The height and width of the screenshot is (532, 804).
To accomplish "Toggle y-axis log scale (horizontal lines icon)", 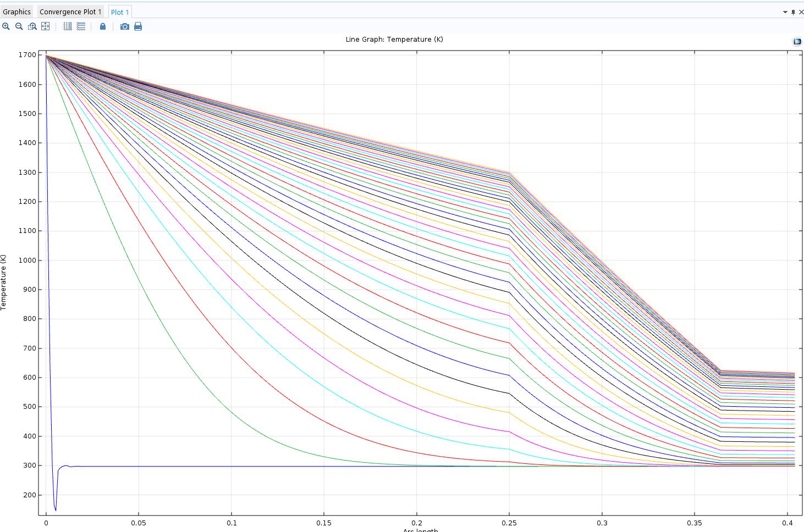I will coord(81,26).
